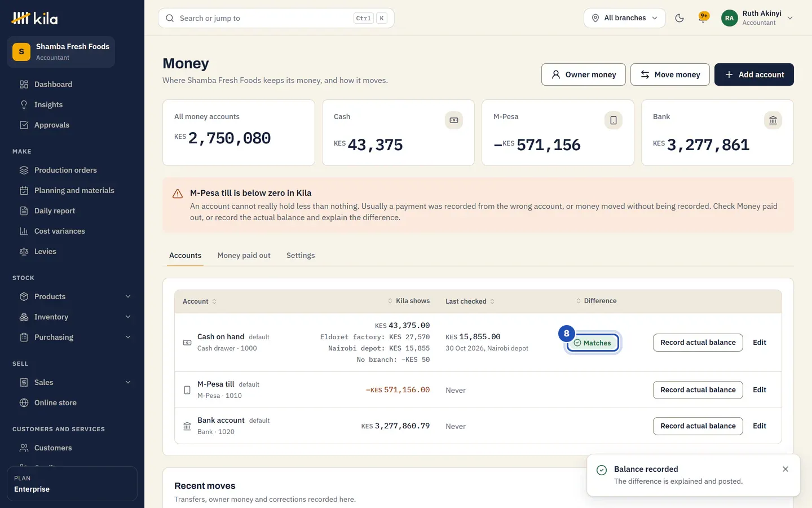Click the Matches status badge
Image resolution: width=812 pixels, height=508 pixels.
coord(593,343)
